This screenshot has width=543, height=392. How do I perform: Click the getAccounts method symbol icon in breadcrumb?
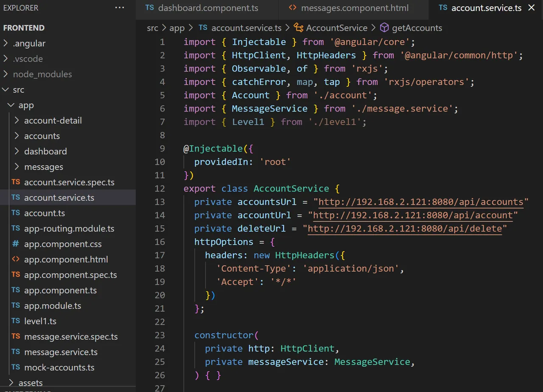point(384,28)
